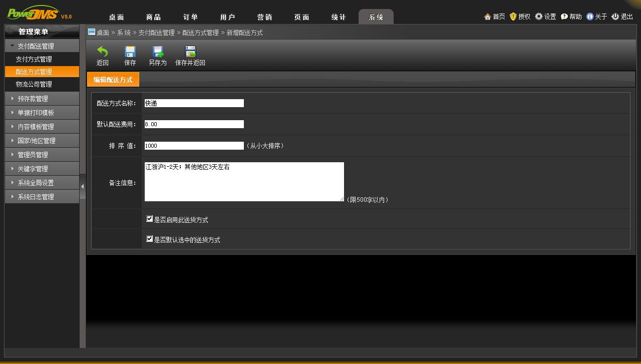
Task: Select the 系统 top menu tab
Action: point(376,17)
